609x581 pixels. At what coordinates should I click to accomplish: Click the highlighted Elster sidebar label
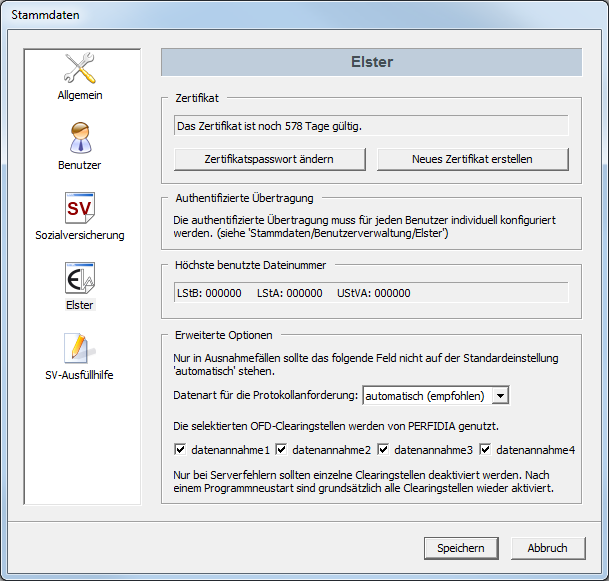point(80,305)
